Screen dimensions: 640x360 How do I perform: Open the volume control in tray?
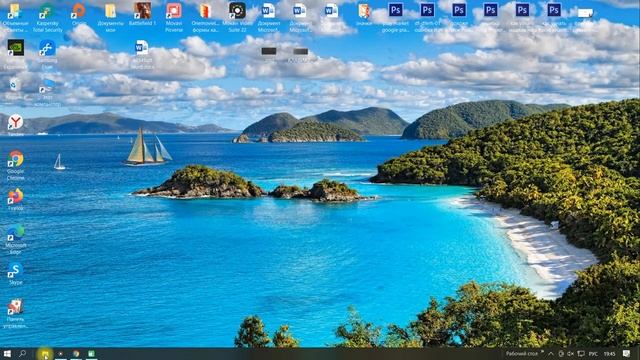coord(571,353)
